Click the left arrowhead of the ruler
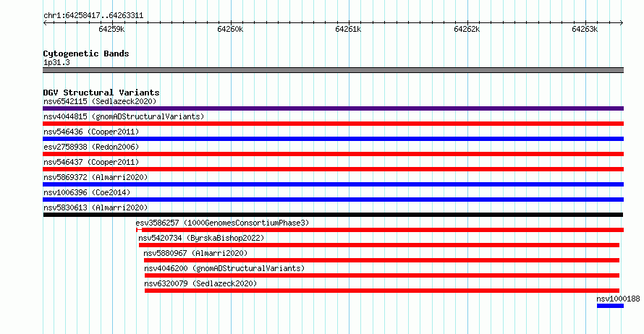 pos(45,22)
